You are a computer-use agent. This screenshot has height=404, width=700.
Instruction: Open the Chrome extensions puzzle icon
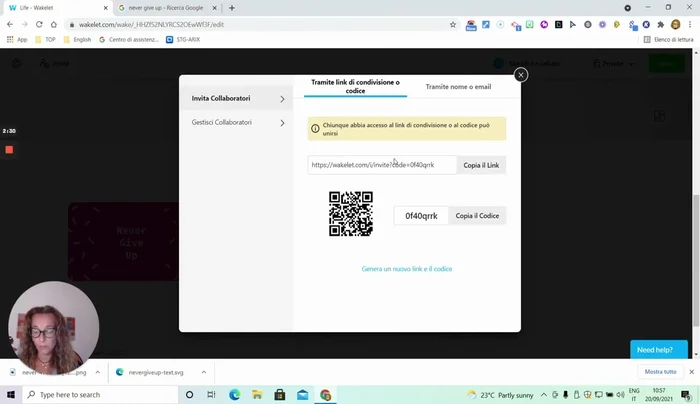[661, 25]
